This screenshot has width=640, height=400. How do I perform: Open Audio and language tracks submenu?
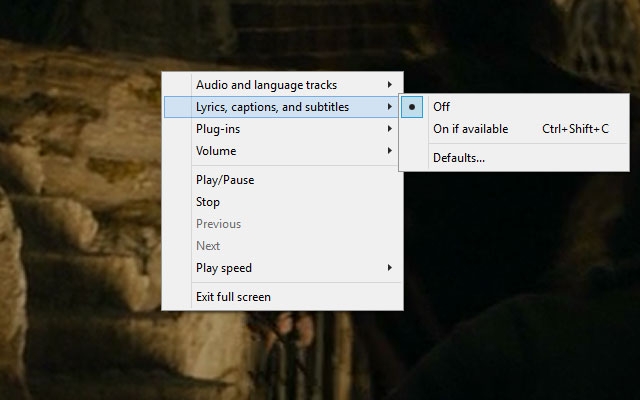coord(282,85)
